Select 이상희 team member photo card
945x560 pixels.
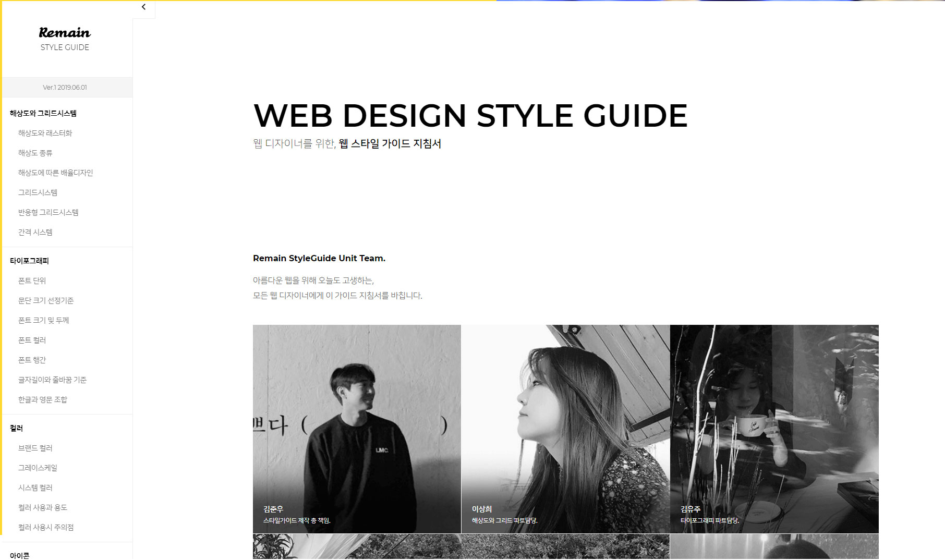(x=565, y=429)
